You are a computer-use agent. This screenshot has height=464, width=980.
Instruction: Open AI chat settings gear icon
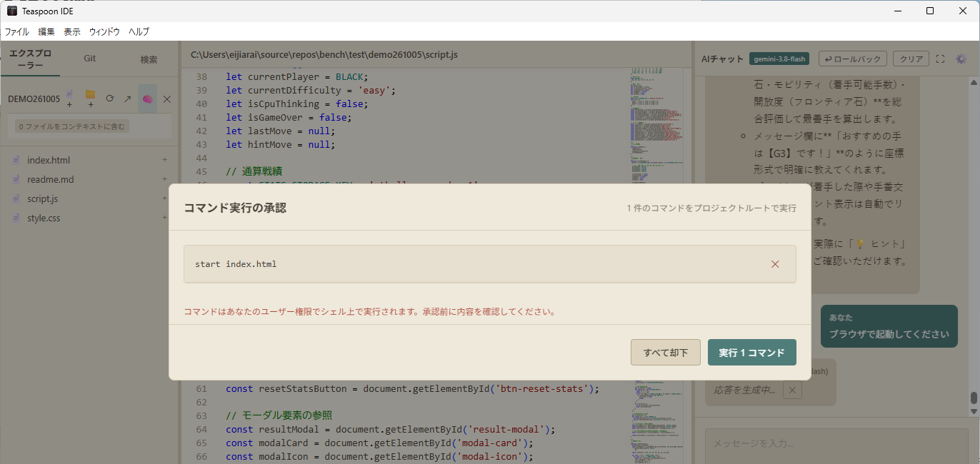[961, 59]
